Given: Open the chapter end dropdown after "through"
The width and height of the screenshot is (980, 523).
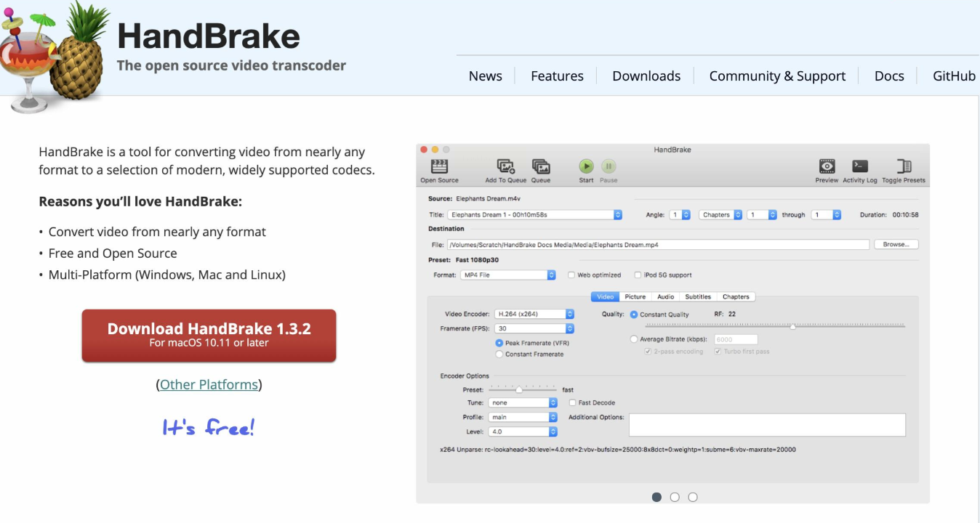Looking at the screenshot, I should click(827, 215).
